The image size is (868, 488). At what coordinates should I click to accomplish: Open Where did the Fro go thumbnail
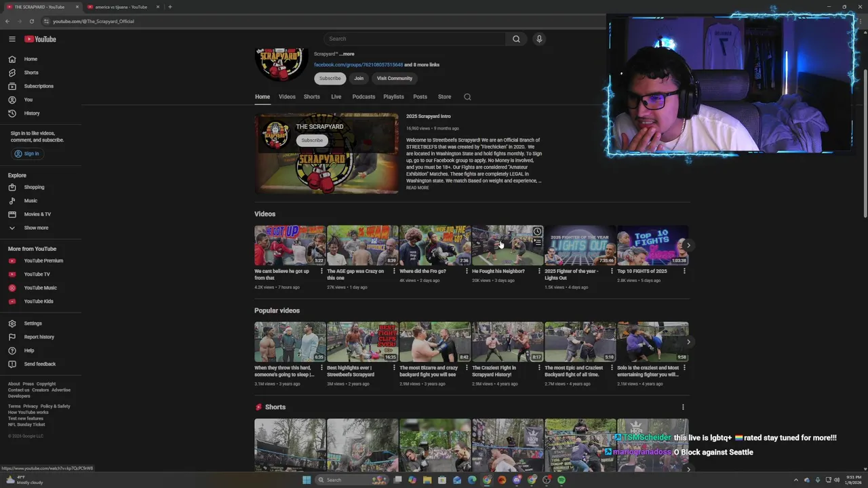click(x=435, y=245)
